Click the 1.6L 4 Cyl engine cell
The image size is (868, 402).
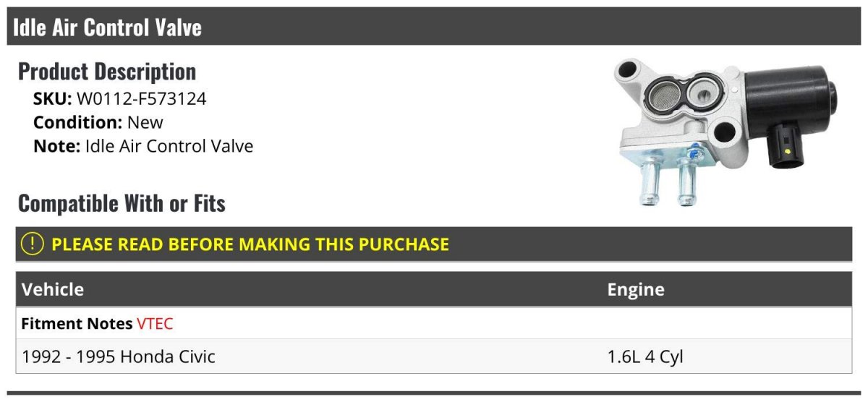coord(645,356)
